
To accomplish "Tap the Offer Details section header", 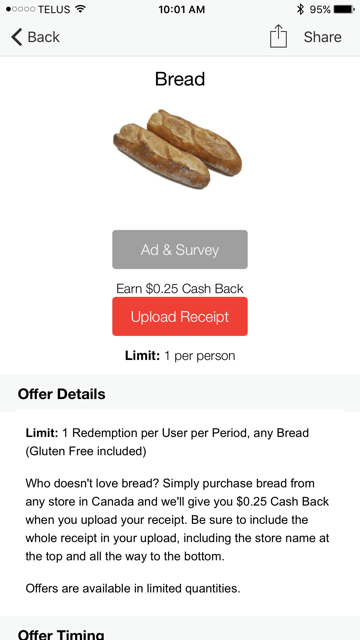I will click(x=62, y=394).
